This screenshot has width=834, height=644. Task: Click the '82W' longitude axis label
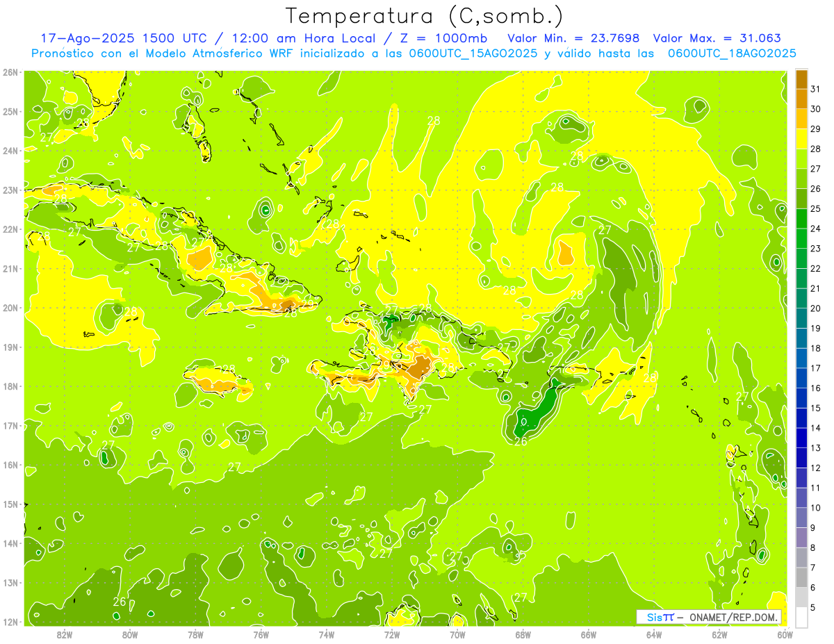pos(64,634)
